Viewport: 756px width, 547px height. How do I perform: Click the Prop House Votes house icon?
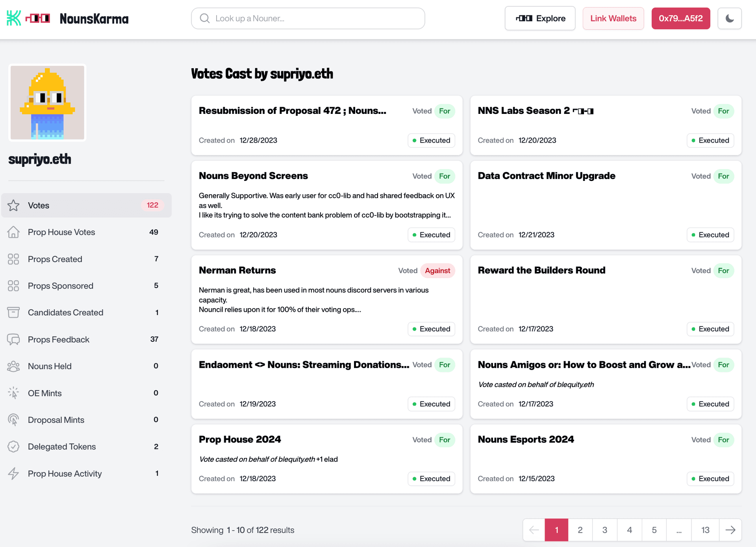(x=13, y=232)
